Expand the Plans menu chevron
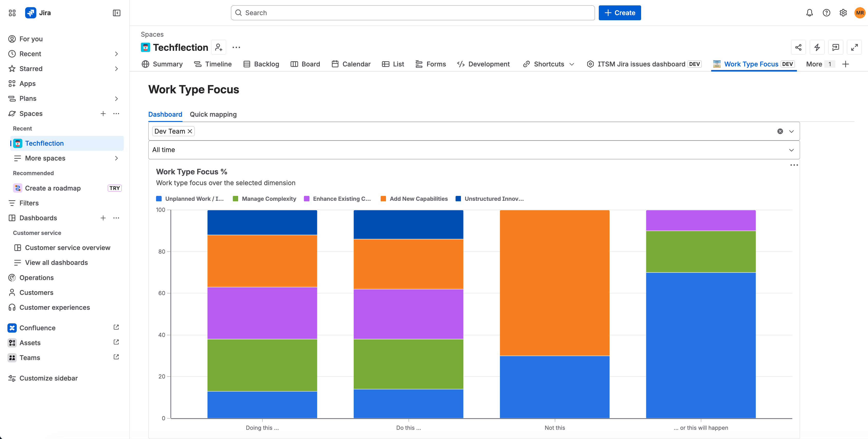This screenshot has width=868, height=439. pyautogui.click(x=116, y=99)
